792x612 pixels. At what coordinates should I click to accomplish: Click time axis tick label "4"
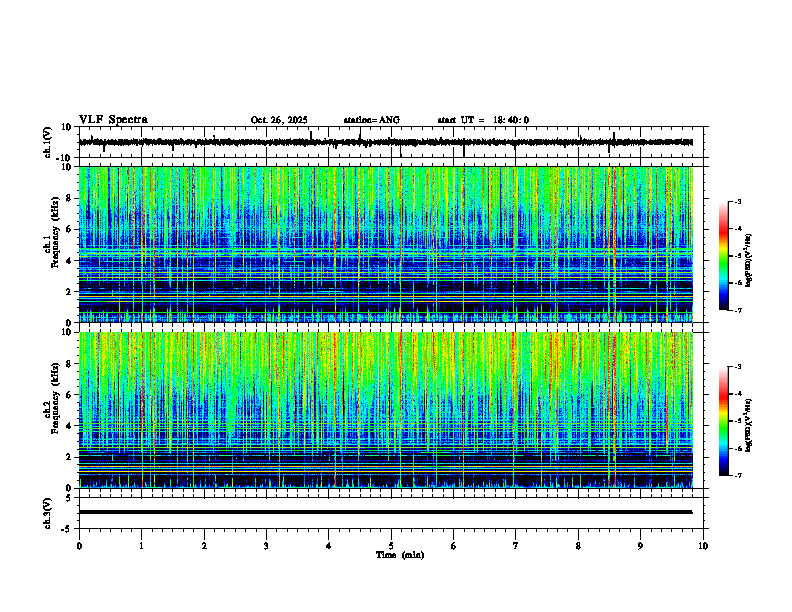click(328, 546)
